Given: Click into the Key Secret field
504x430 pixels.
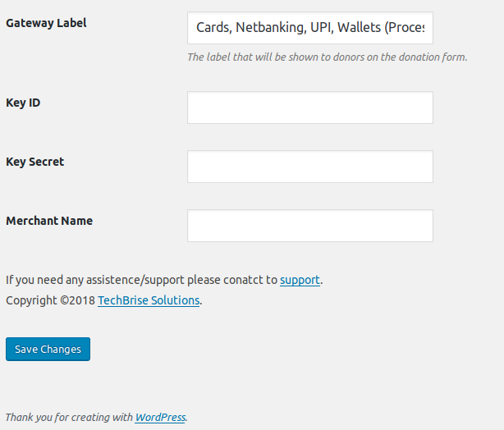Looking at the screenshot, I should [309, 167].
